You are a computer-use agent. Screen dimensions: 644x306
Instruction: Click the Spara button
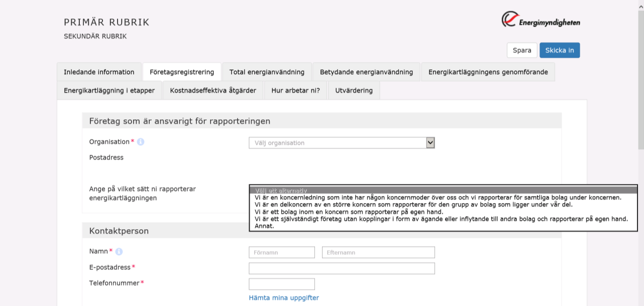tap(522, 50)
